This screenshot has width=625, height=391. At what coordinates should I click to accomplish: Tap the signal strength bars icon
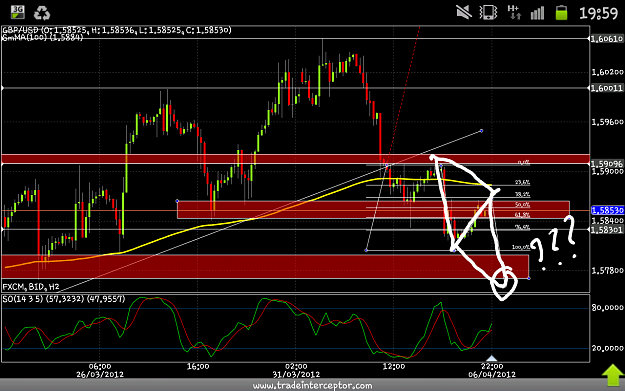pyautogui.click(x=537, y=13)
